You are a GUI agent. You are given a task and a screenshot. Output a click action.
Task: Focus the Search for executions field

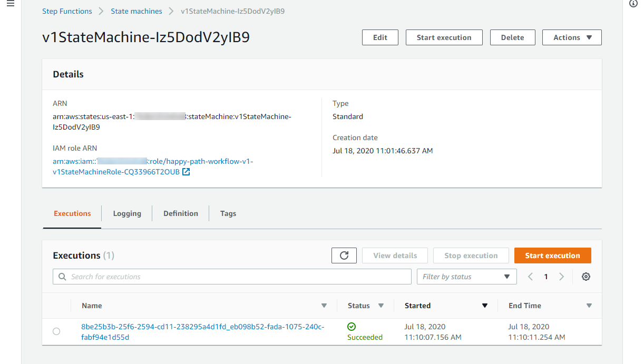click(x=232, y=277)
